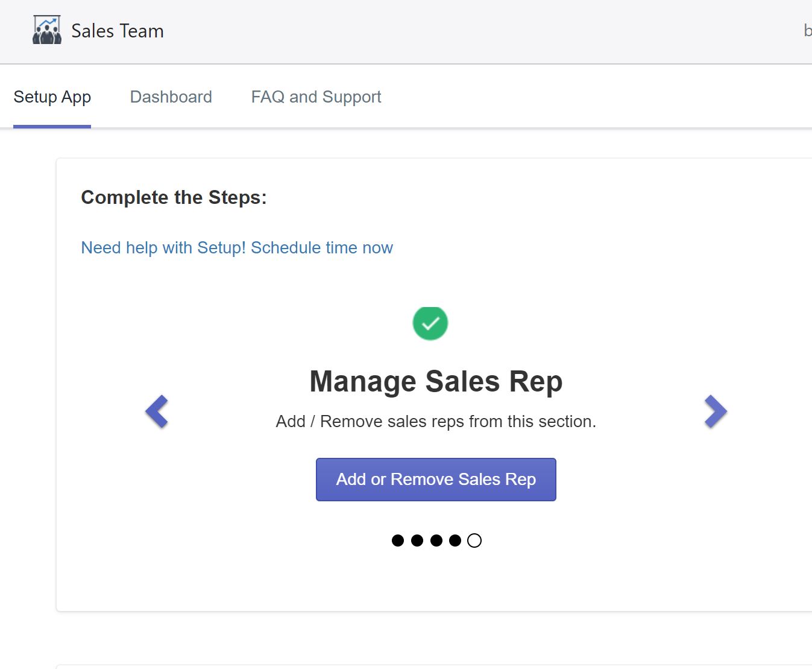This screenshot has height=669, width=812.
Task: Select the first carousel dot indicator
Action: (398, 541)
